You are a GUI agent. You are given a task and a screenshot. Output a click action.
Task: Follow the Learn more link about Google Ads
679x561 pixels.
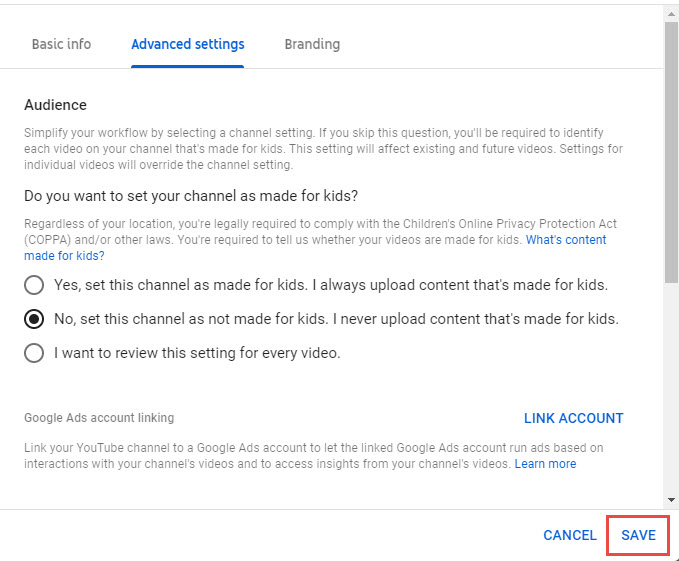point(545,464)
